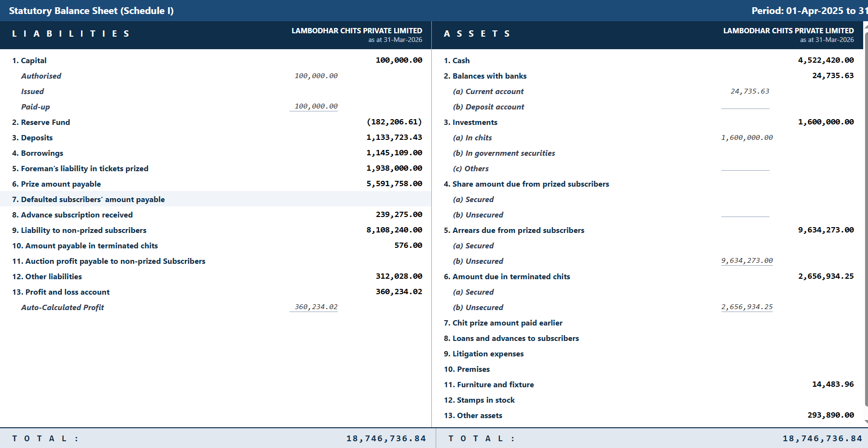The height and width of the screenshot is (448, 868).
Task: Click Deposits amount 1,133,723.43
Action: pos(394,137)
